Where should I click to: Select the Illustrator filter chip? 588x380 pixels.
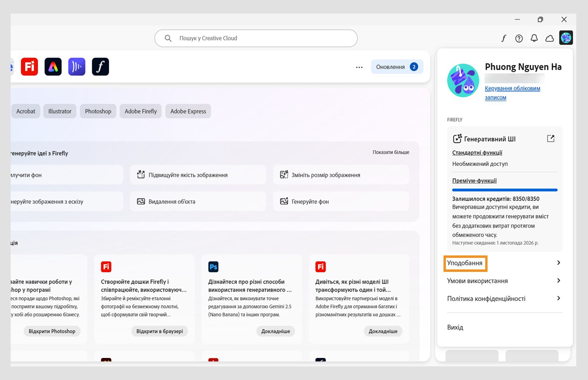60,111
